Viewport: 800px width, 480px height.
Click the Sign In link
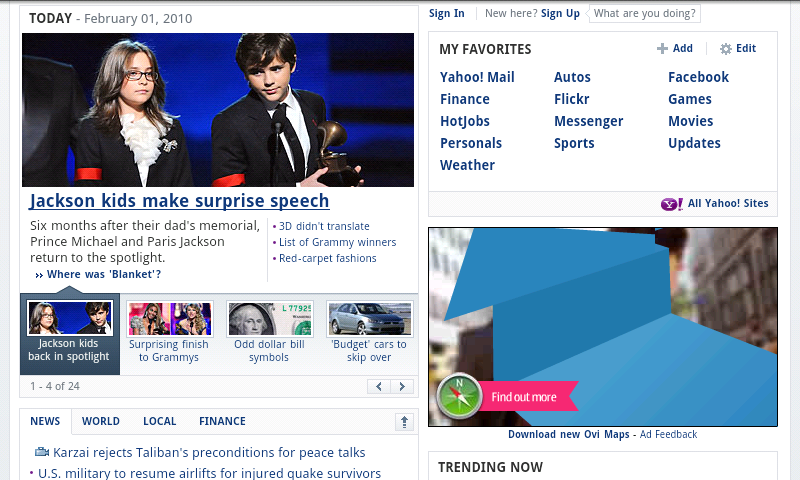point(446,13)
